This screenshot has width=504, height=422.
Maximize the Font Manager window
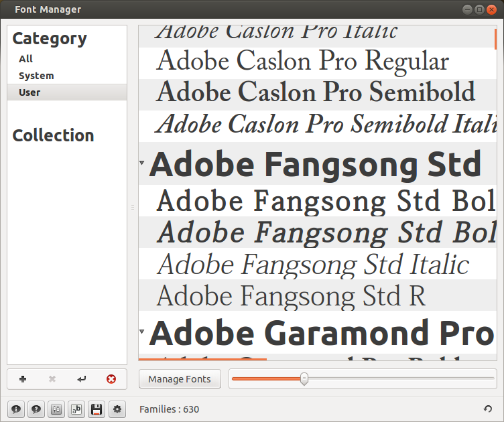(479, 9)
